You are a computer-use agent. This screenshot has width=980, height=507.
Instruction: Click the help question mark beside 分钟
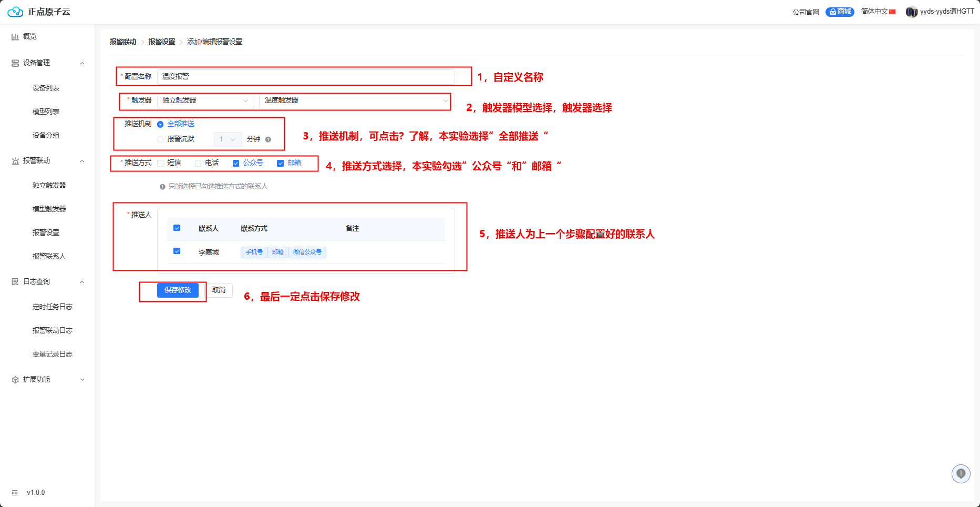(x=268, y=139)
